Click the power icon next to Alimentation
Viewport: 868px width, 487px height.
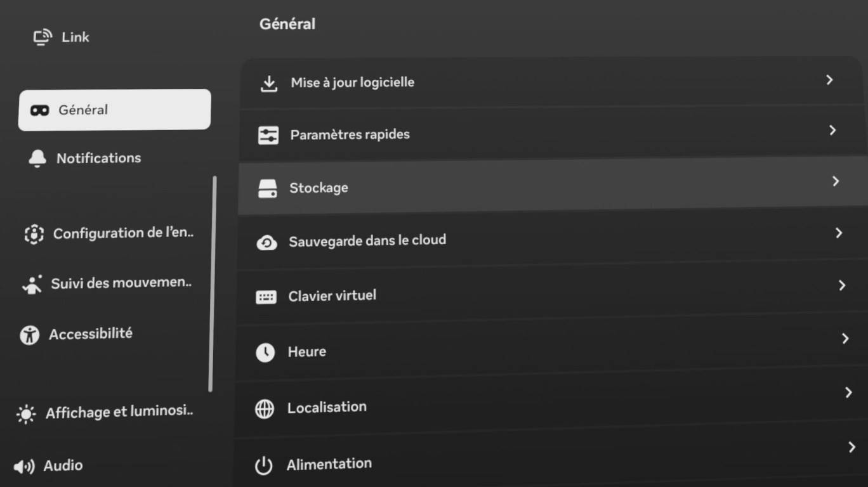[263, 466]
